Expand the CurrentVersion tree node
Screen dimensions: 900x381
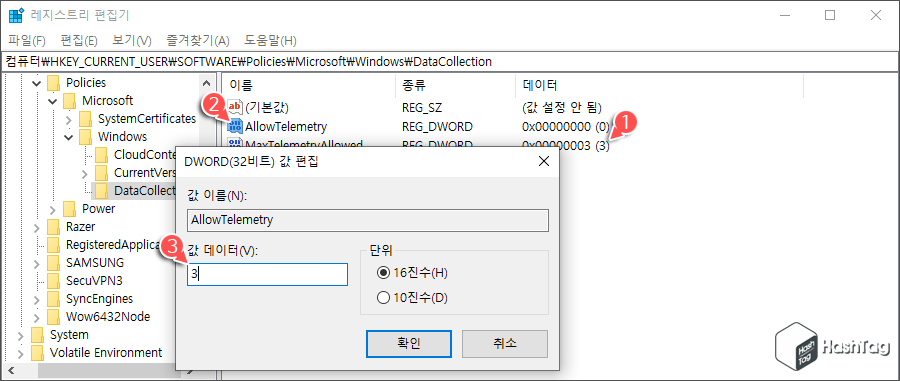point(85,173)
